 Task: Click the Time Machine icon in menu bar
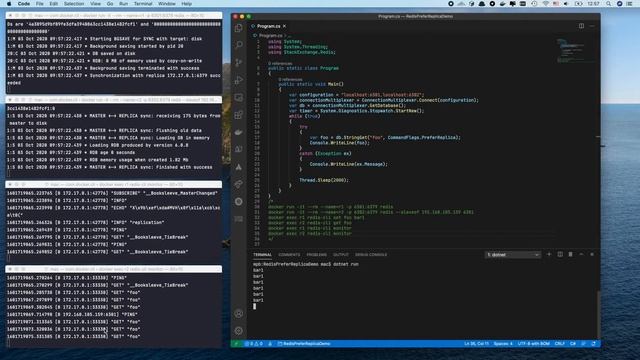pos(534,4)
